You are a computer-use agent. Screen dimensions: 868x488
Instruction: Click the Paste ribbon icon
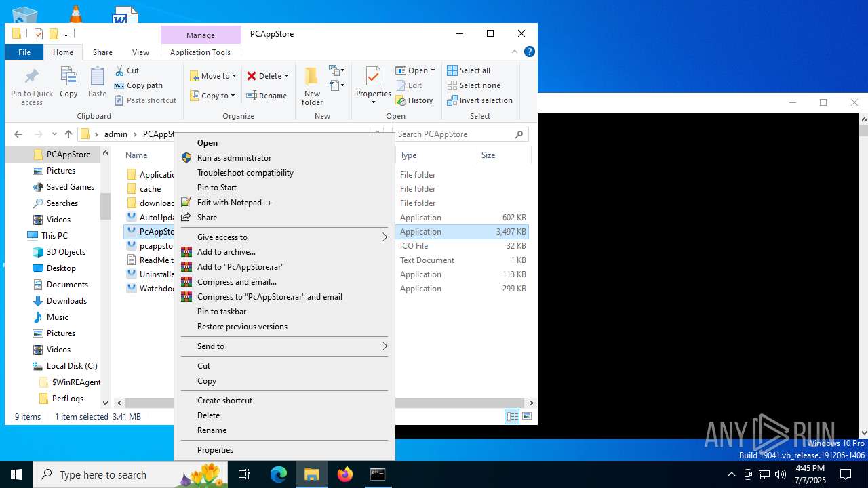coord(97,77)
